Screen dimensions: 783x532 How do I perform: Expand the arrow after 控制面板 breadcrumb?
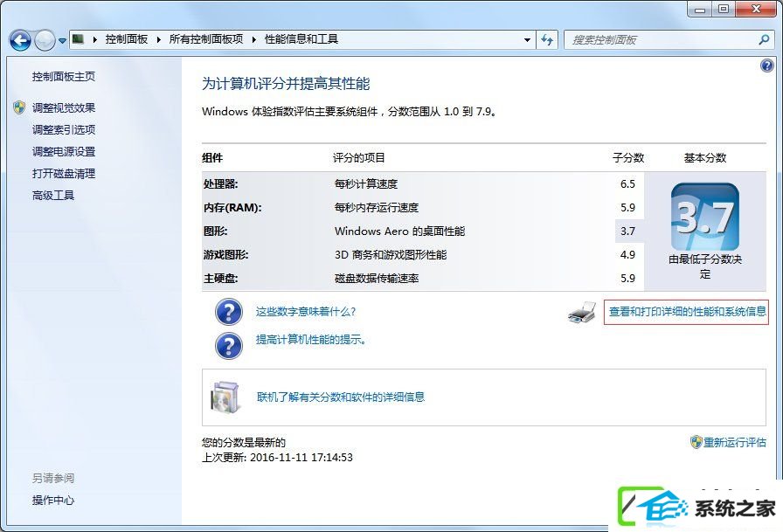[x=158, y=39]
